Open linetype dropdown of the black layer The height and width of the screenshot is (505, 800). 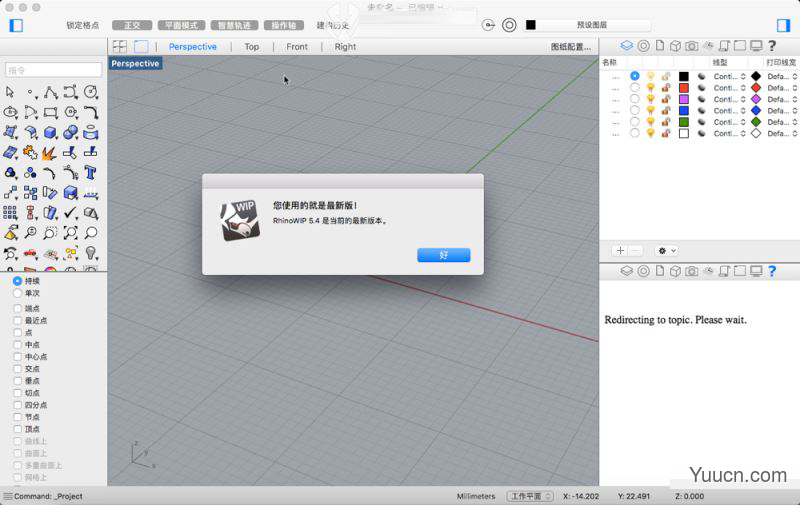730,77
